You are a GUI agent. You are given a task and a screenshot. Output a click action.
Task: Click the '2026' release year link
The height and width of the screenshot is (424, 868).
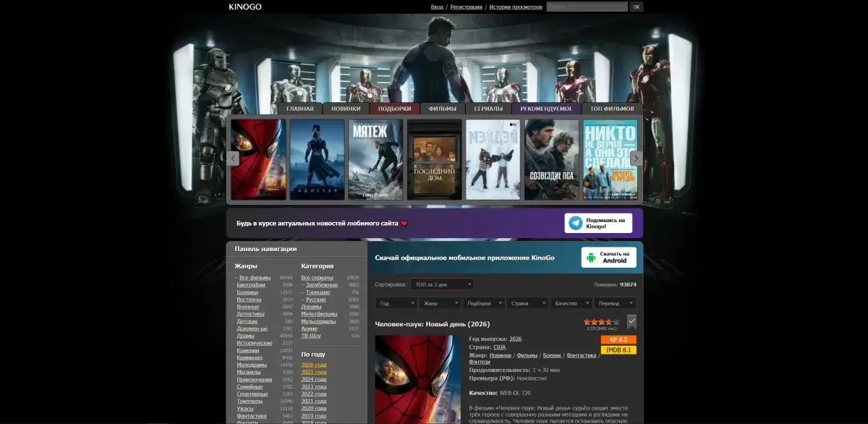coord(516,339)
